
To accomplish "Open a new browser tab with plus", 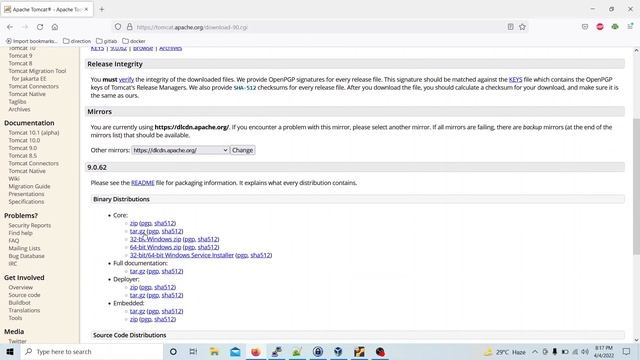I will click(x=102, y=9).
